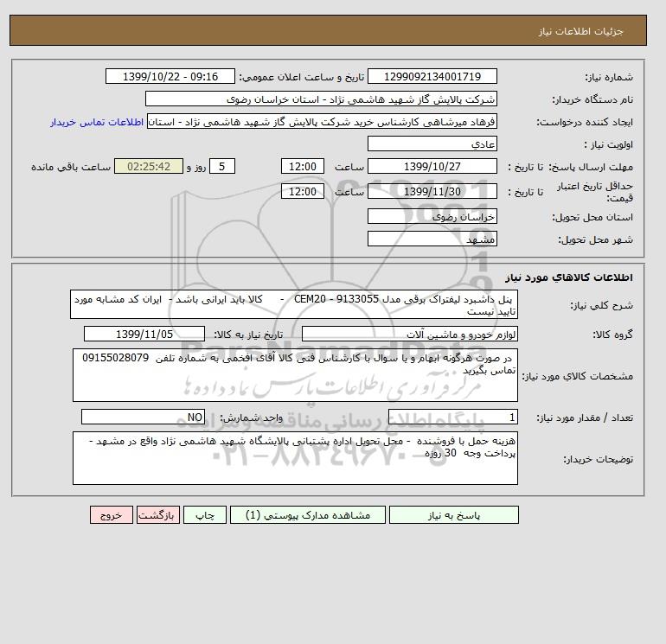Image resolution: width=666 pixels, height=644 pixels.
Task: Click the quantity field showing 1
Action: (x=453, y=417)
